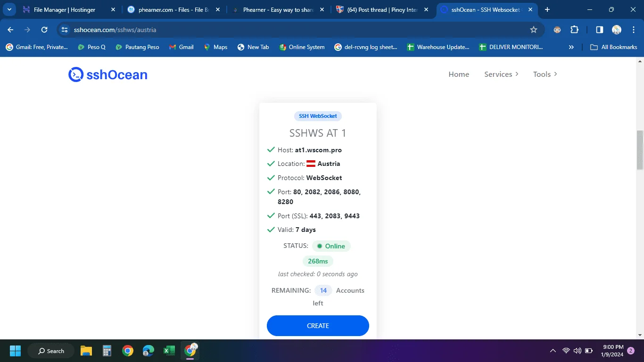Bookmark this page with the star icon

534,30
